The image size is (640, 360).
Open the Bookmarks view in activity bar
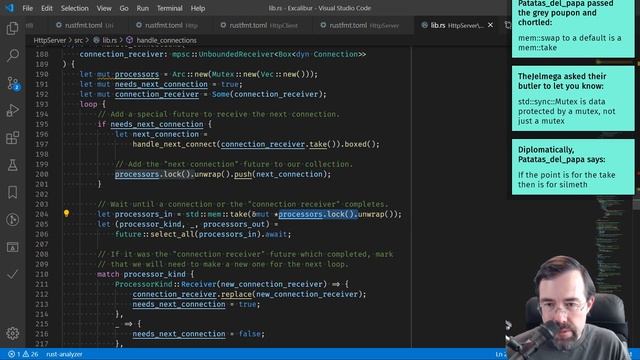(12, 192)
